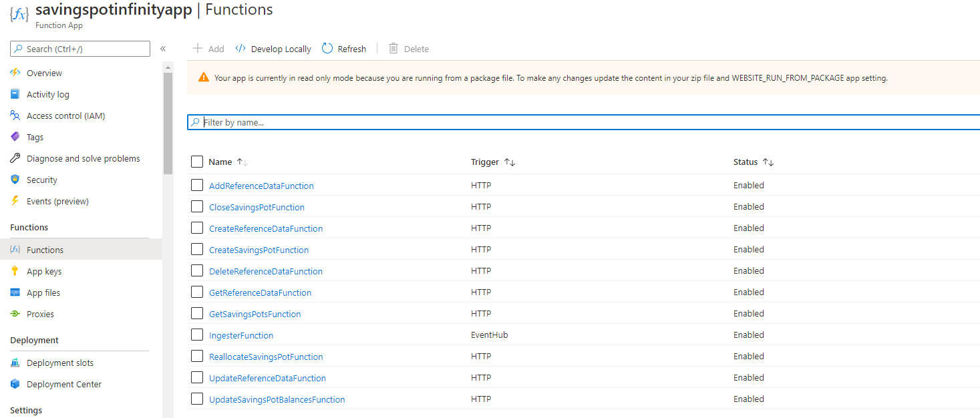Collapse the sidebar with the double chevron

click(163, 49)
